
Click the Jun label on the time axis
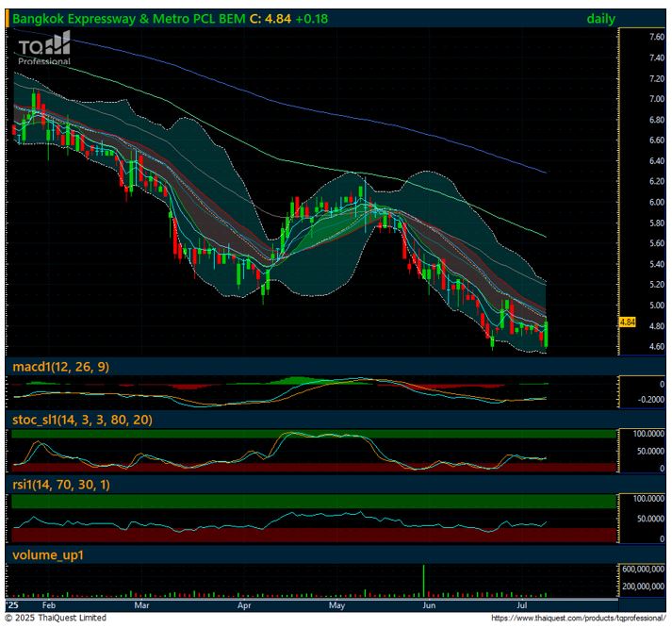(x=429, y=605)
